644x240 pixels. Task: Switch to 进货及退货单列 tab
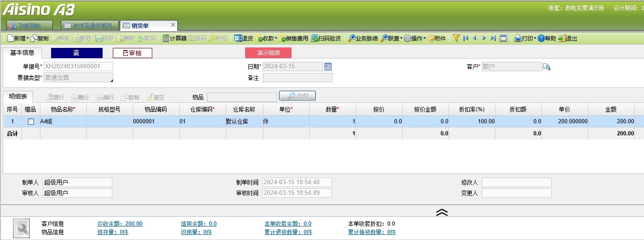click(x=90, y=26)
